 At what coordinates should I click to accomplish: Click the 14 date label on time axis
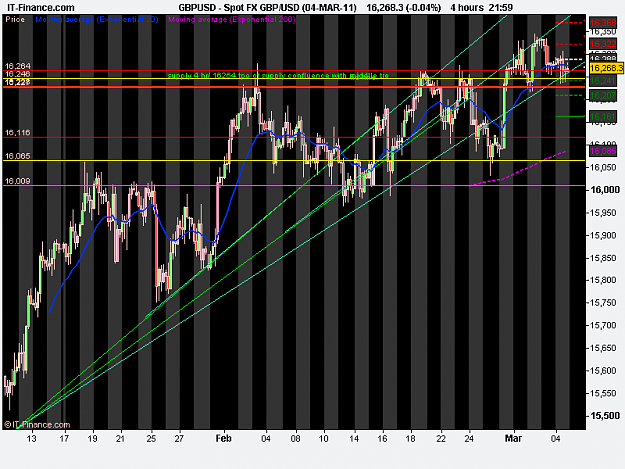coord(354,438)
